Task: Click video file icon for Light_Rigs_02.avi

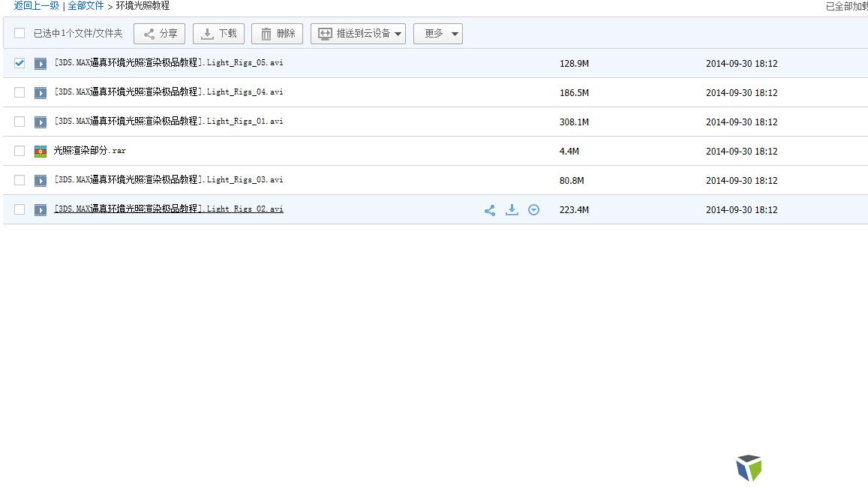Action: (41, 210)
